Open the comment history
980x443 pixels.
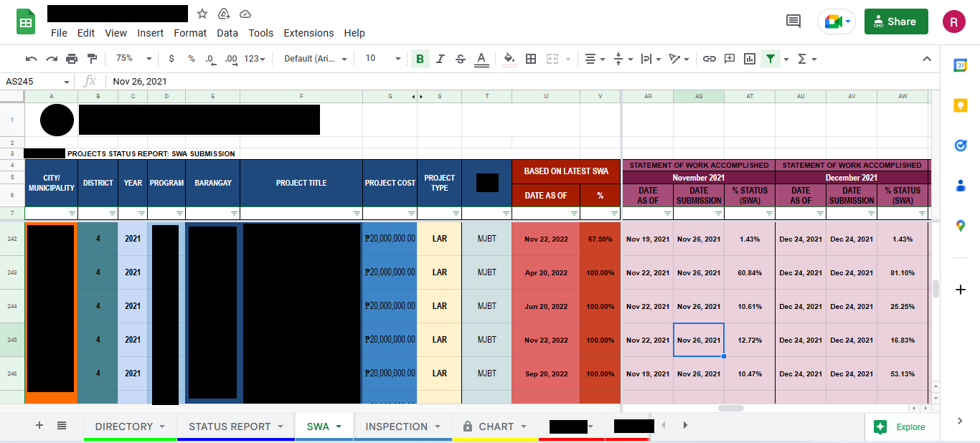pos(793,22)
